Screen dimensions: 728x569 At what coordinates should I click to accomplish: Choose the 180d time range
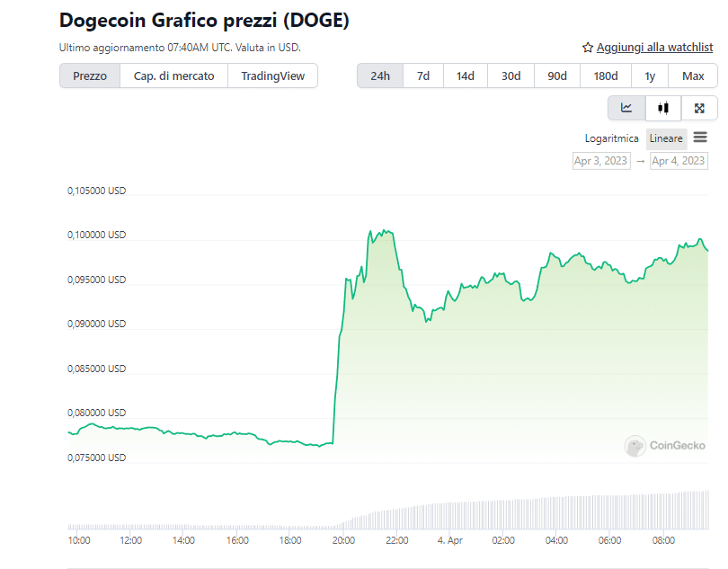click(606, 76)
